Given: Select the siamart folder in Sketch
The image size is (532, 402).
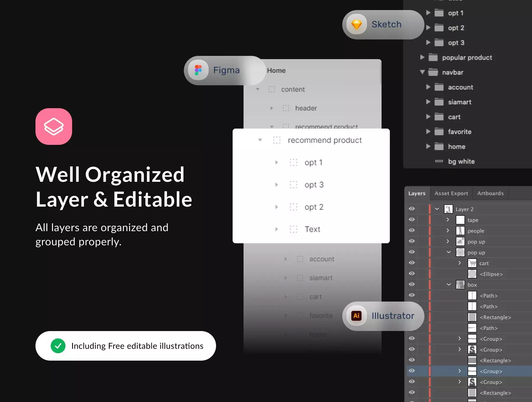Looking at the screenshot, I should pos(460,102).
